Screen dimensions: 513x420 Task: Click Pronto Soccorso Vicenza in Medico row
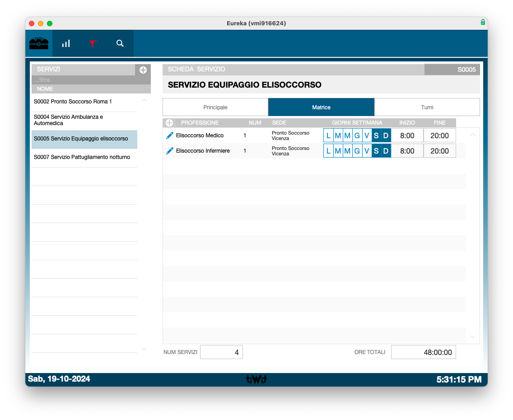point(290,135)
